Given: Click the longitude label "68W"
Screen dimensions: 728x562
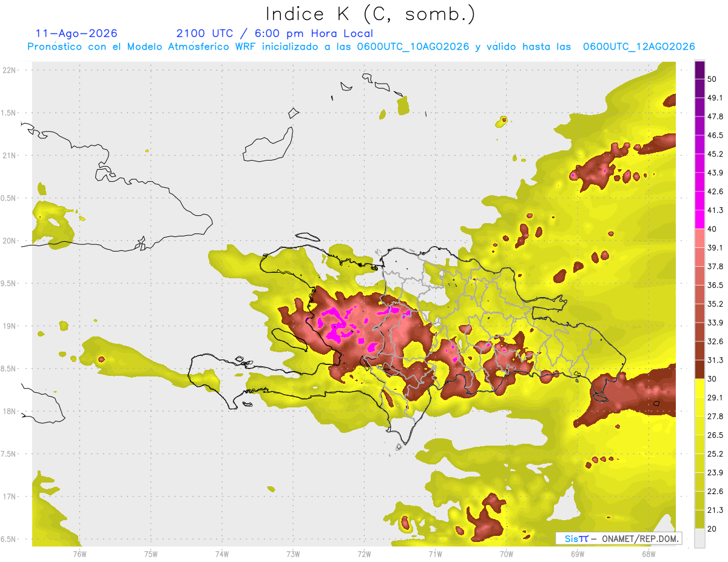Looking at the screenshot, I should pos(649,554).
